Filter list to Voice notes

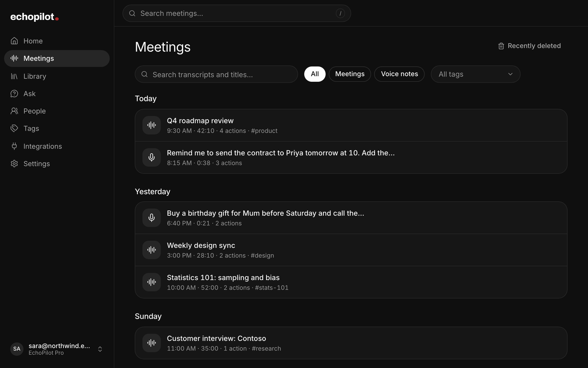click(x=399, y=74)
